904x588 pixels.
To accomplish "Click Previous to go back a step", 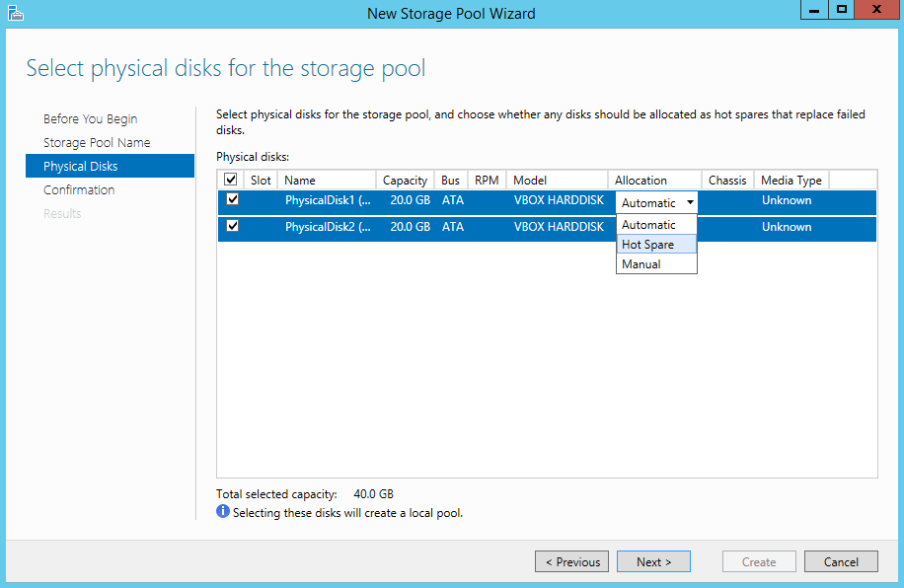I will click(571, 560).
